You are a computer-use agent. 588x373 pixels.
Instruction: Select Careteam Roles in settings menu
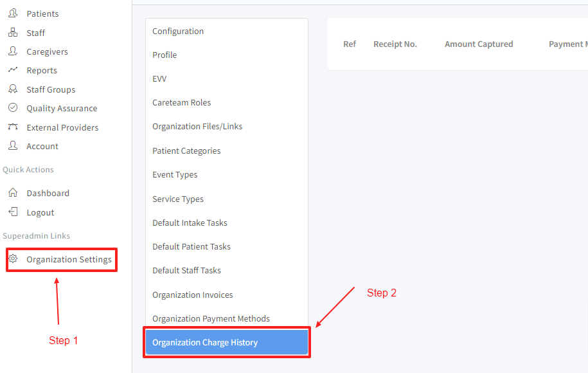[181, 102]
